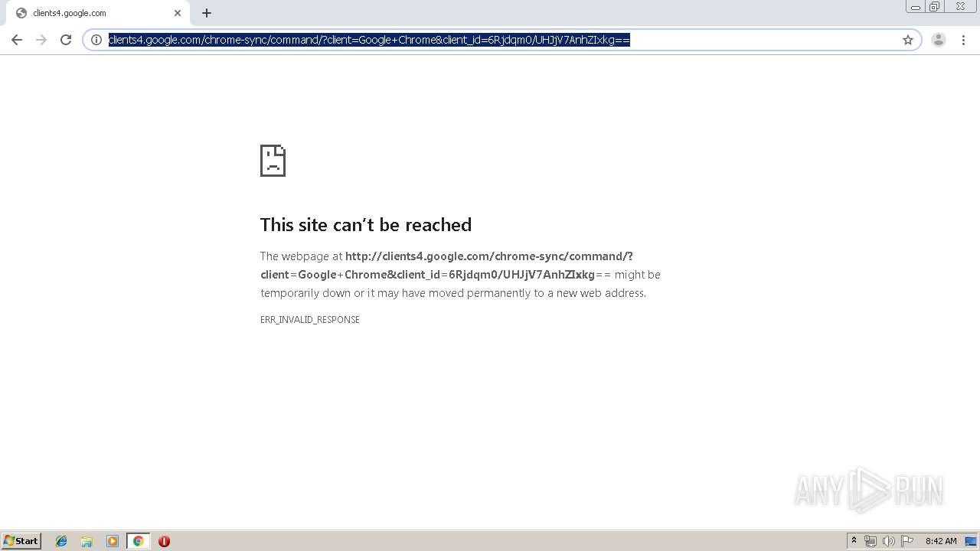Click the ERR_INVALID_RESPONSE error code
Screen dimensions: 980x551
pyautogui.click(x=310, y=319)
